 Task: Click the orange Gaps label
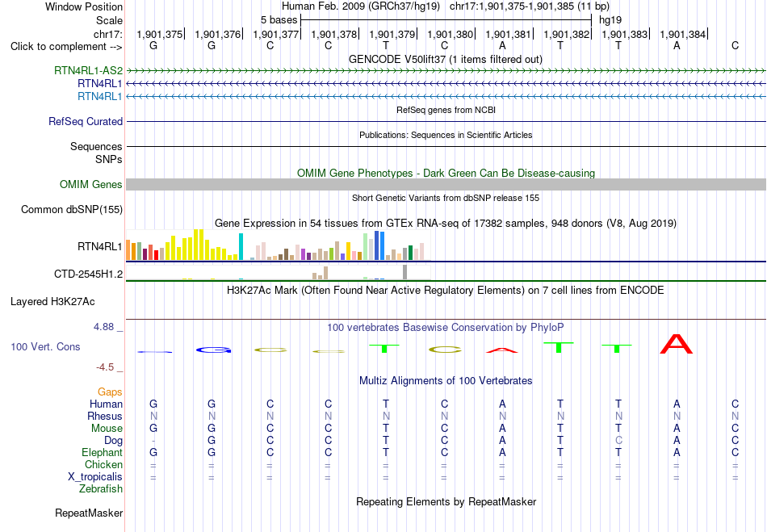point(110,392)
